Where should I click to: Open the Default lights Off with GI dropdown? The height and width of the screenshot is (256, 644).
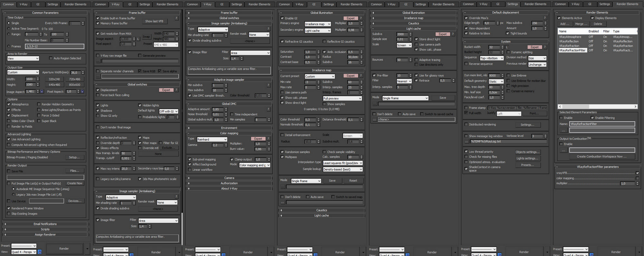pyautogui.click(x=168, y=111)
